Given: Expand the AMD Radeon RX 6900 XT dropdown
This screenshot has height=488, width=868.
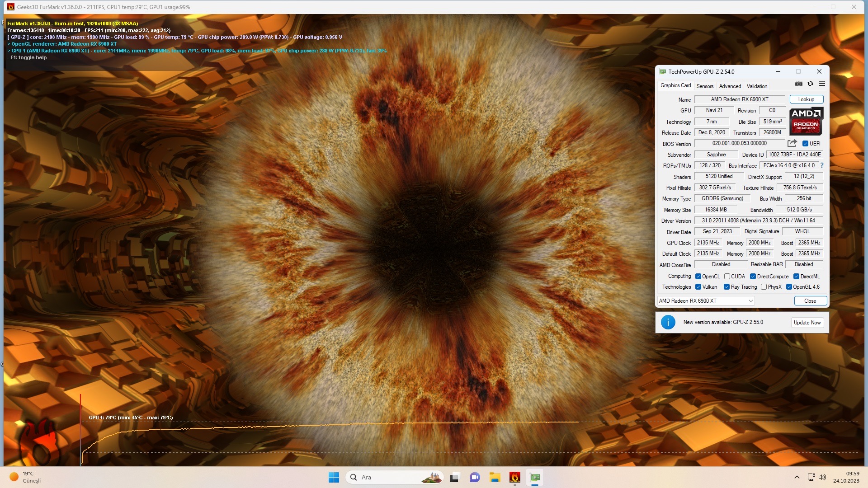Looking at the screenshot, I should point(750,301).
